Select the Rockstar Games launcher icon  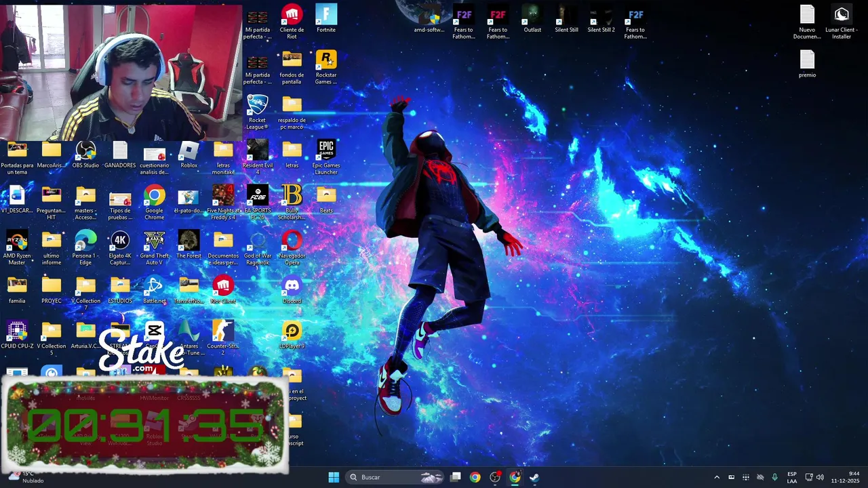tap(326, 67)
